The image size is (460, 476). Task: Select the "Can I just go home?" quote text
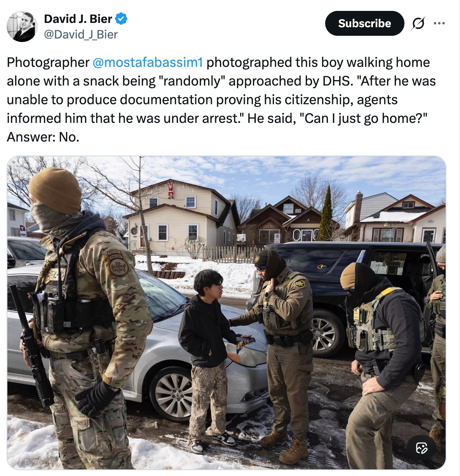363,118
